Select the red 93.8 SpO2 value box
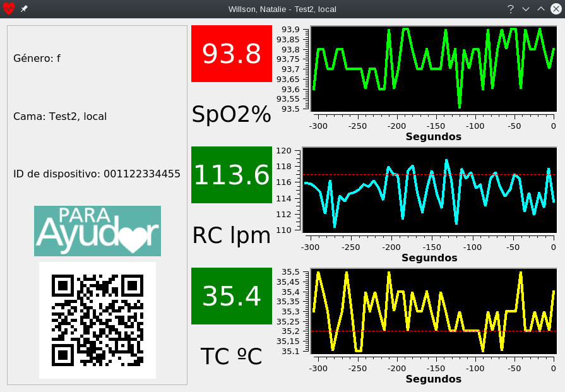The image size is (565, 392). [231, 54]
